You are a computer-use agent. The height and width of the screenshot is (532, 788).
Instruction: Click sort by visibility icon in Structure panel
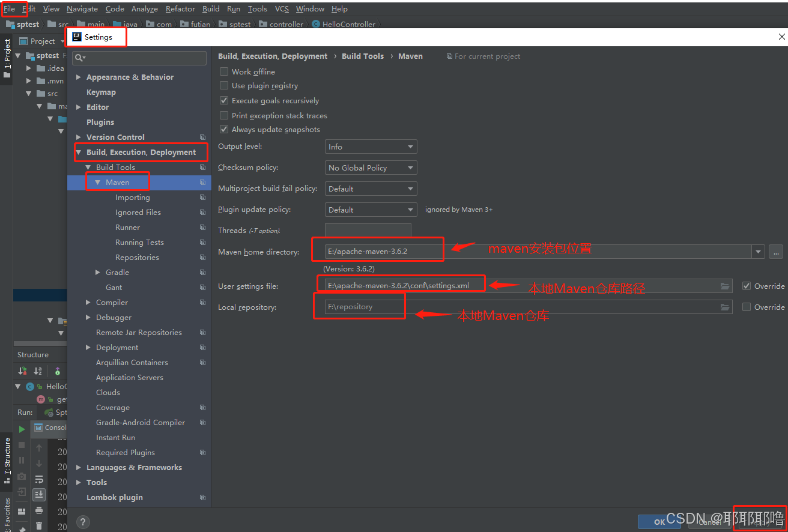pos(22,371)
